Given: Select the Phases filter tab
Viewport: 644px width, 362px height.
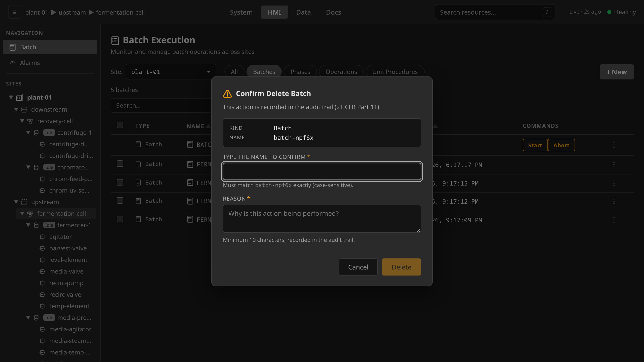Looking at the screenshot, I should click(300, 72).
